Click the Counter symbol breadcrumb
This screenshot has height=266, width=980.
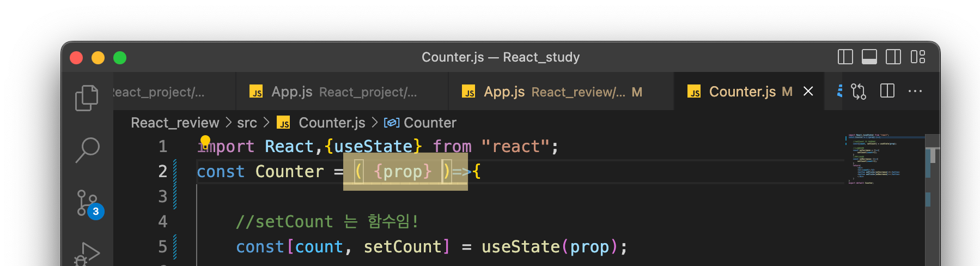point(420,123)
